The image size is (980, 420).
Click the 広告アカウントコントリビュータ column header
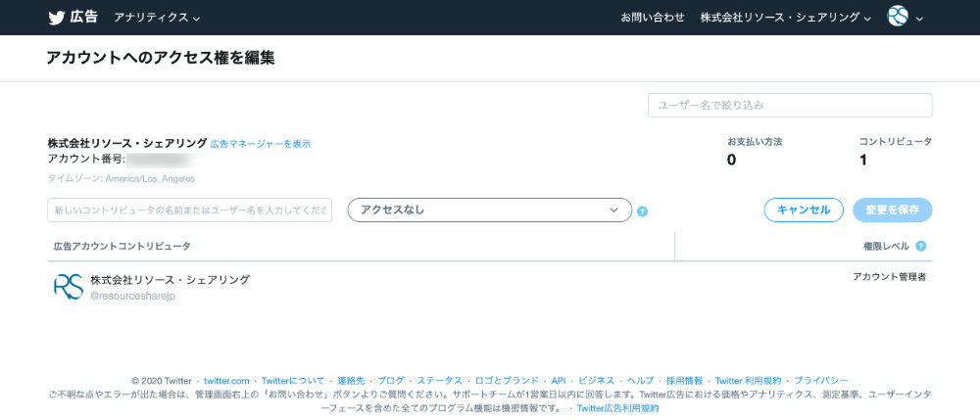click(122, 246)
